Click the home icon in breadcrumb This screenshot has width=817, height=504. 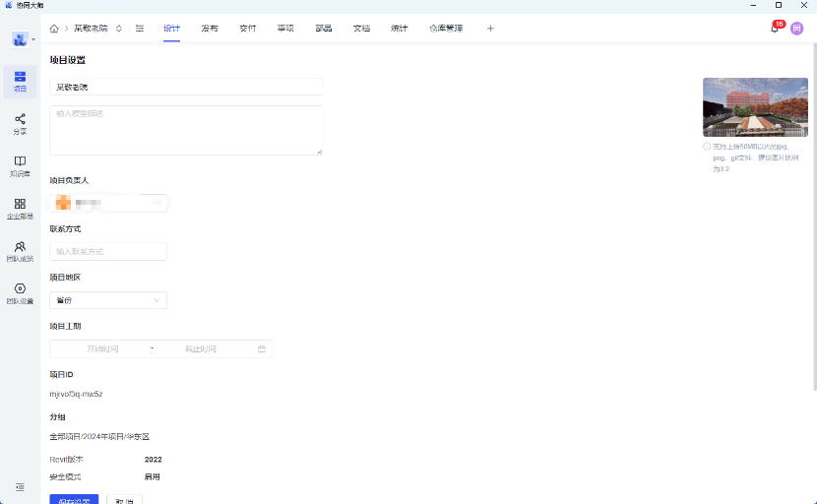54,29
